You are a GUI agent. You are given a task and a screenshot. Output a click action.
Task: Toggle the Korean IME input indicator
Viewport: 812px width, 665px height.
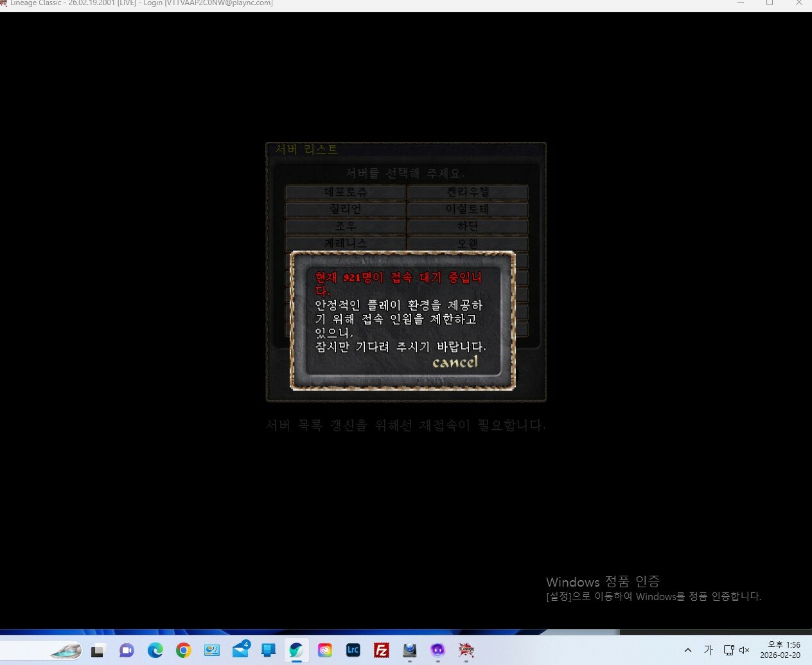(x=709, y=650)
